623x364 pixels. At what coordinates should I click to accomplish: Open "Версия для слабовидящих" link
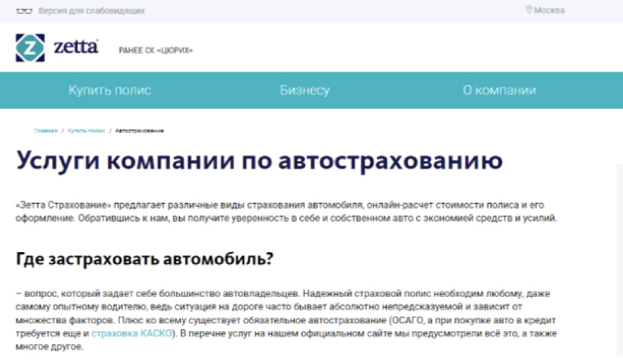[x=91, y=11]
